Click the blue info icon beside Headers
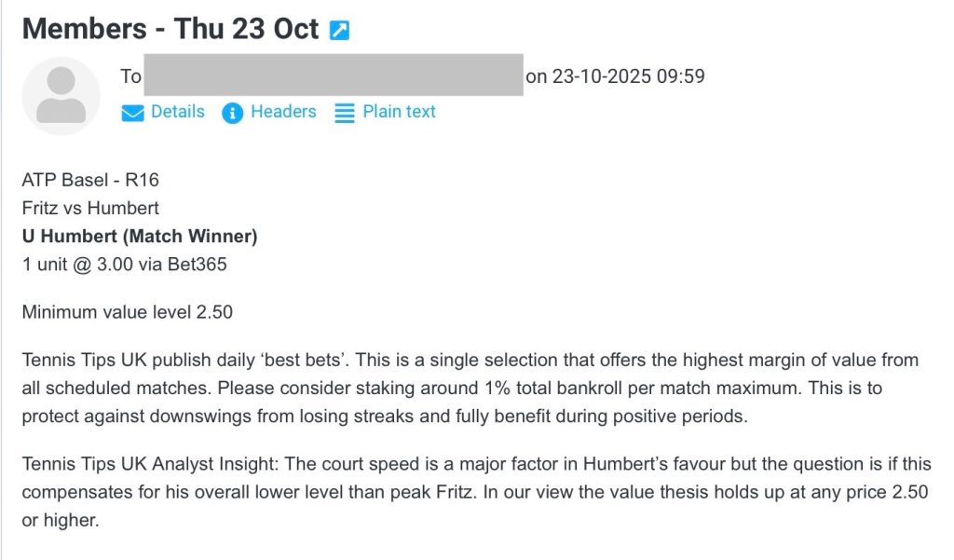Viewport: 954px width, 560px height. [233, 113]
